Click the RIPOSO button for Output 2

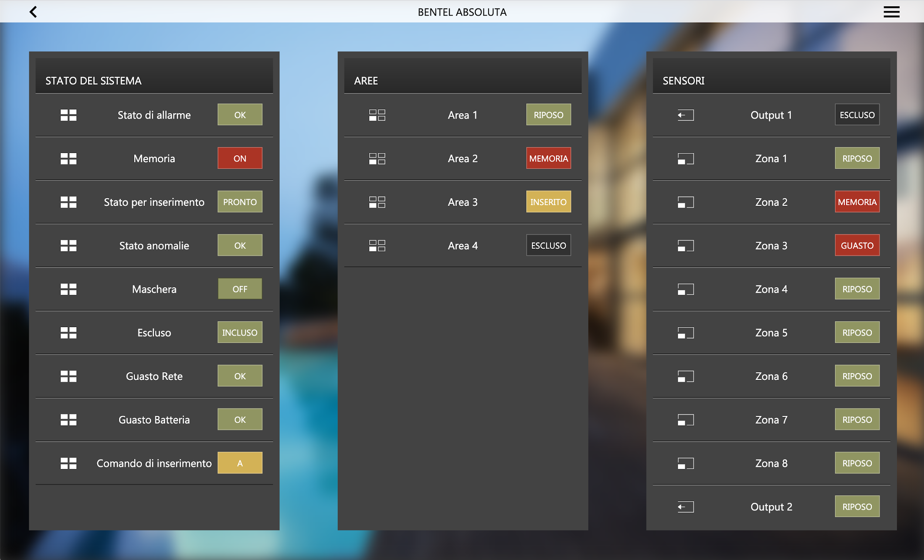857,506
